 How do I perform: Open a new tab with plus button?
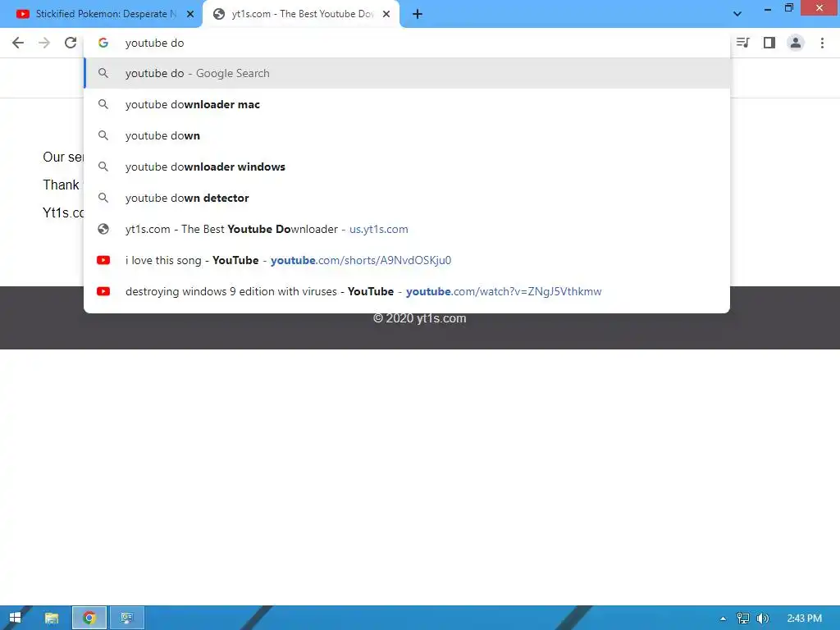(x=418, y=15)
